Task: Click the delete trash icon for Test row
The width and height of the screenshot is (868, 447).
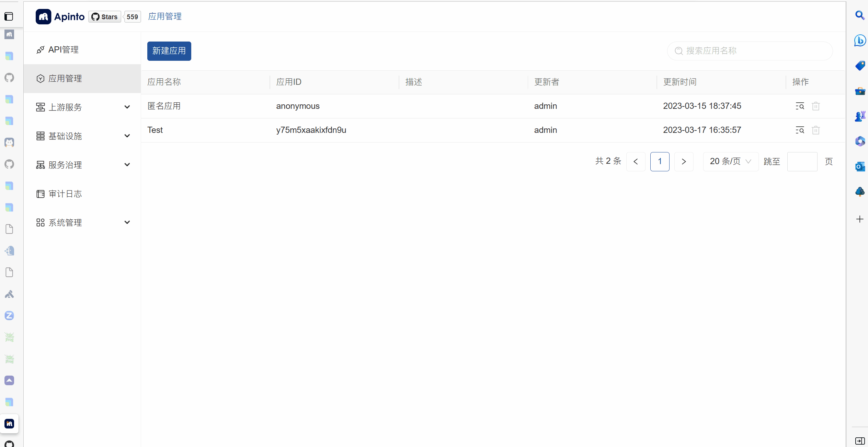Action: (x=816, y=130)
